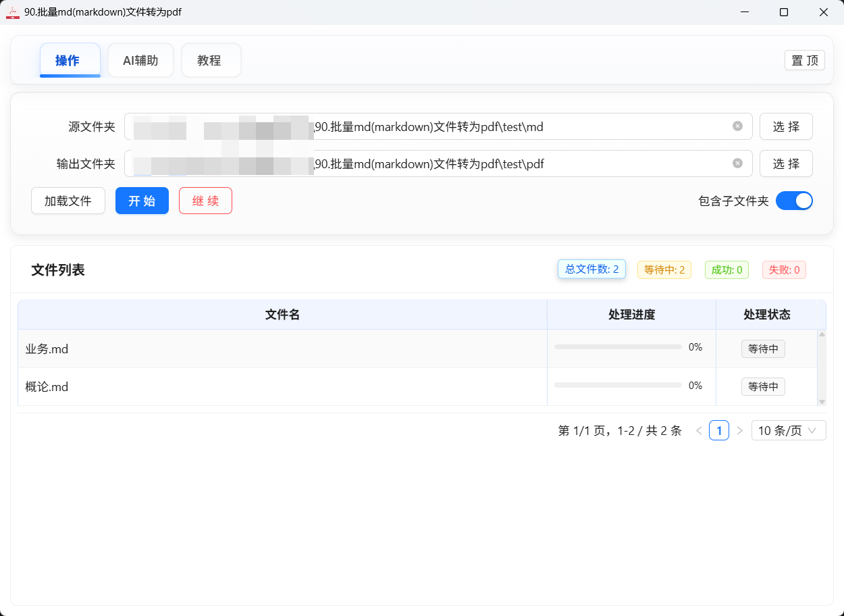Open the 10条/页 page size dropdown
The width and height of the screenshot is (844, 616).
788,430
